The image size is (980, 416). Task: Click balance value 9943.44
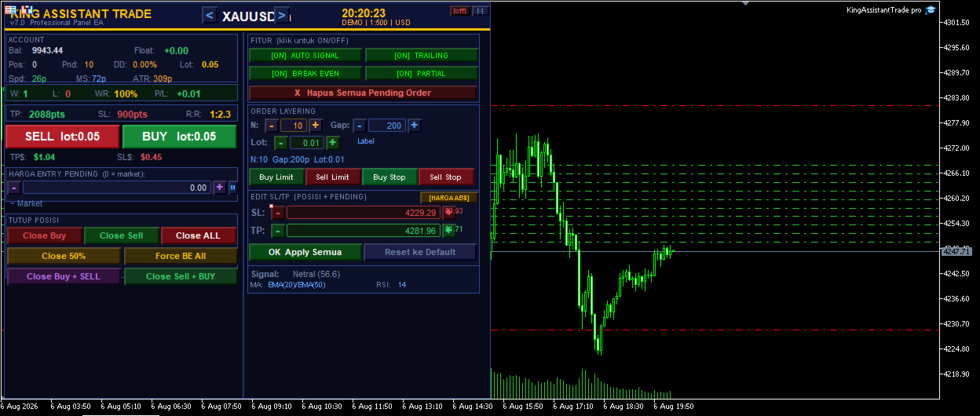pos(47,51)
